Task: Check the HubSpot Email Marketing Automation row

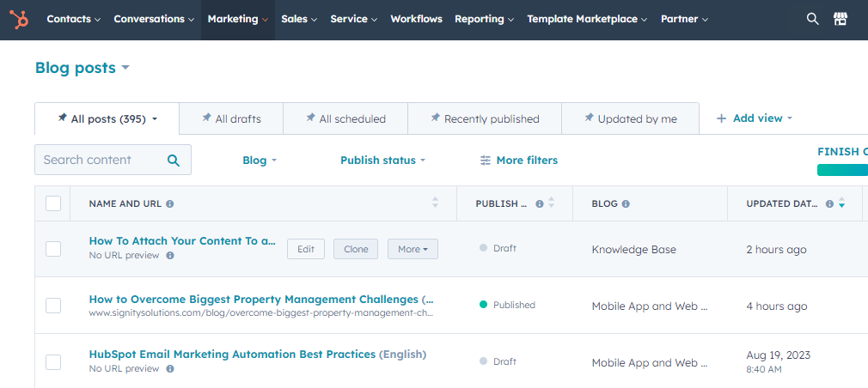Action: coord(53,362)
